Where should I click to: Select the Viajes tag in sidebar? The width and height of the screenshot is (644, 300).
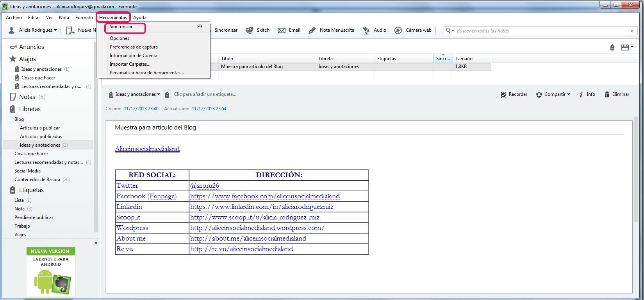(20, 235)
